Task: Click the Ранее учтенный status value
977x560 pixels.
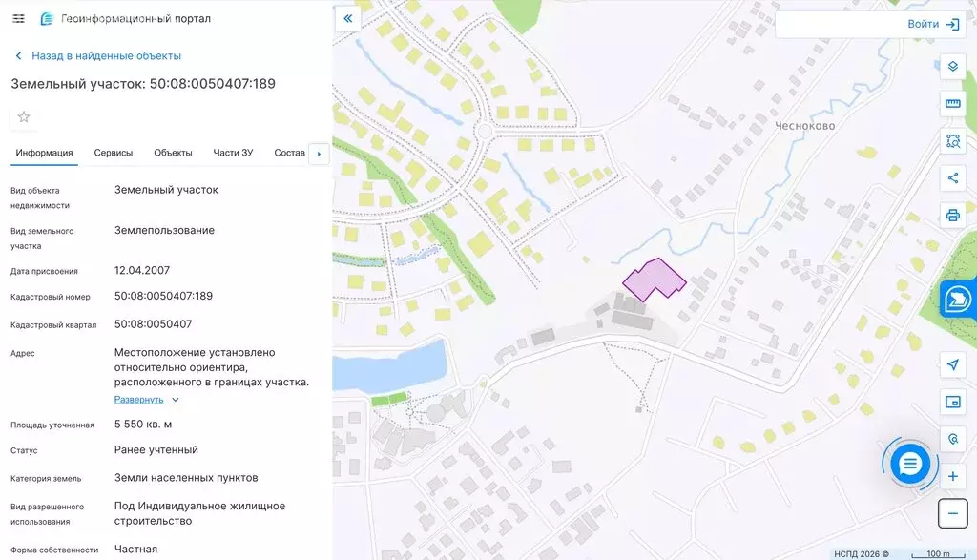Action: tap(156, 449)
